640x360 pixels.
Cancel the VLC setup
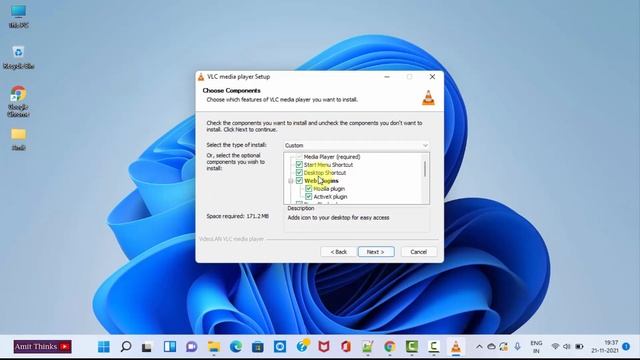418,252
